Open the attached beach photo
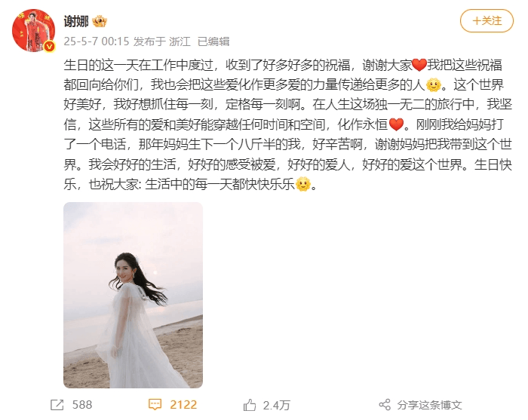Image resolution: width=528 pixels, height=420 pixels. coord(133,295)
